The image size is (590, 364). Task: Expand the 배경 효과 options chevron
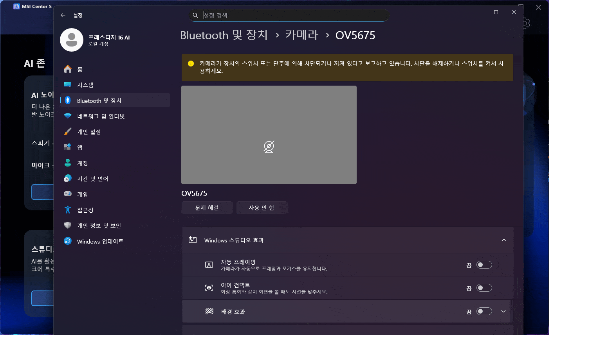tap(503, 312)
